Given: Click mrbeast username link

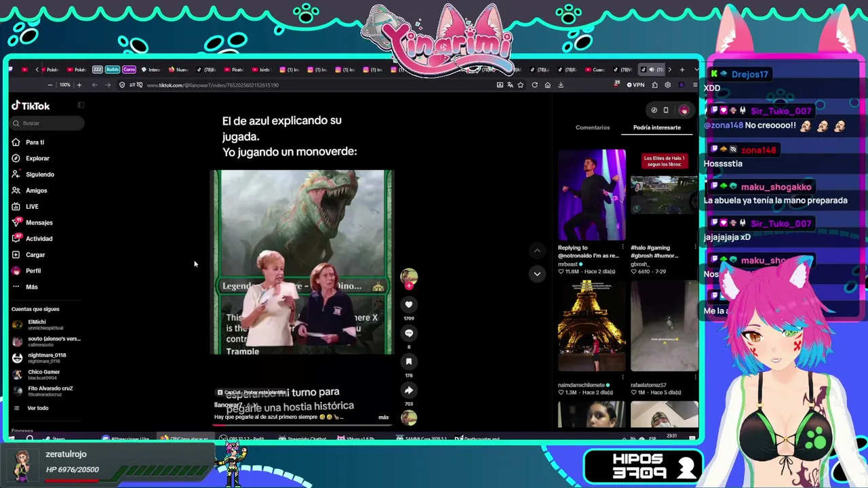Looking at the screenshot, I should point(568,264).
